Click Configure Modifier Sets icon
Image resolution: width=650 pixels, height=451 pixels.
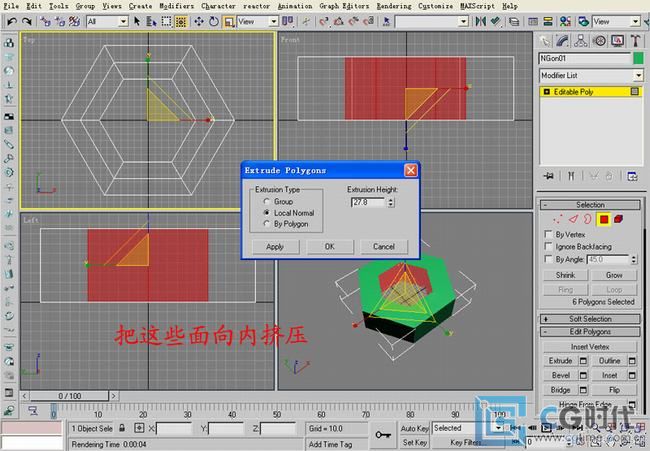tap(633, 176)
